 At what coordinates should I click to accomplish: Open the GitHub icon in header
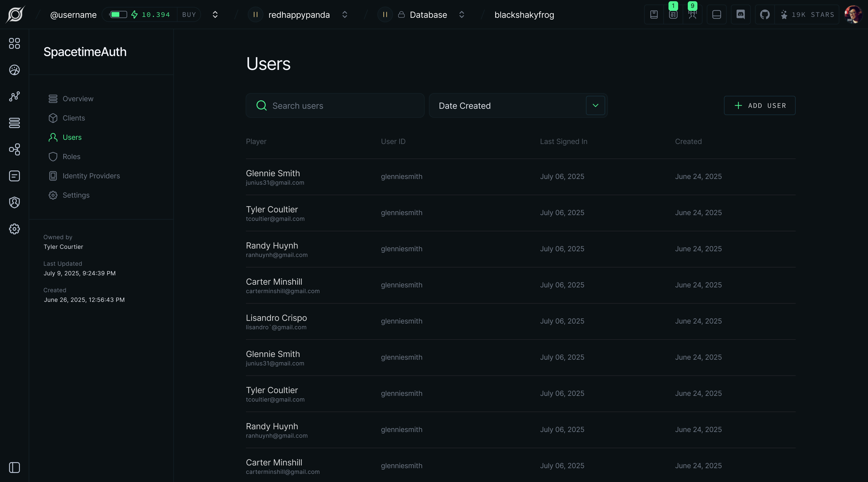click(x=765, y=14)
